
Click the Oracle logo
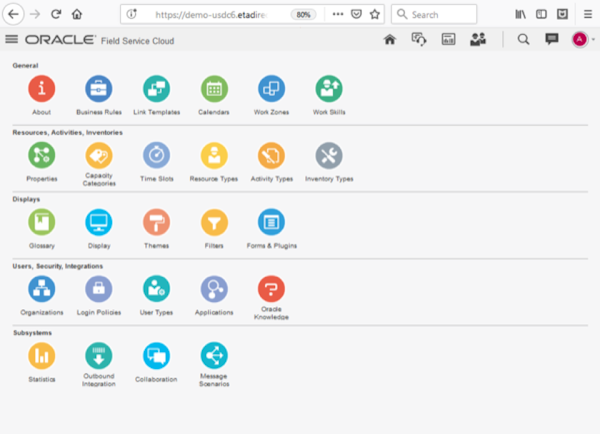(x=60, y=40)
